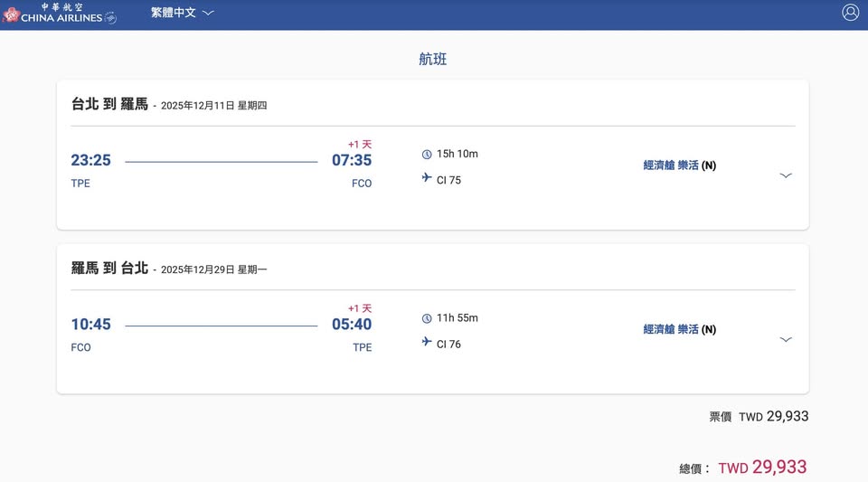Viewport: 868px width, 482px height.
Task: Click the language selector down arrow
Action: click(x=208, y=13)
